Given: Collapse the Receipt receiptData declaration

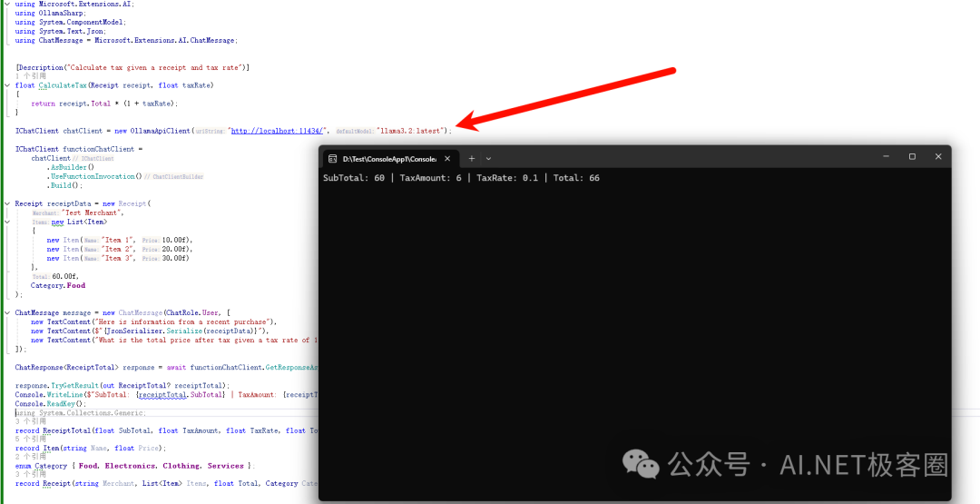Looking at the screenshot, I should coord(7,203).
